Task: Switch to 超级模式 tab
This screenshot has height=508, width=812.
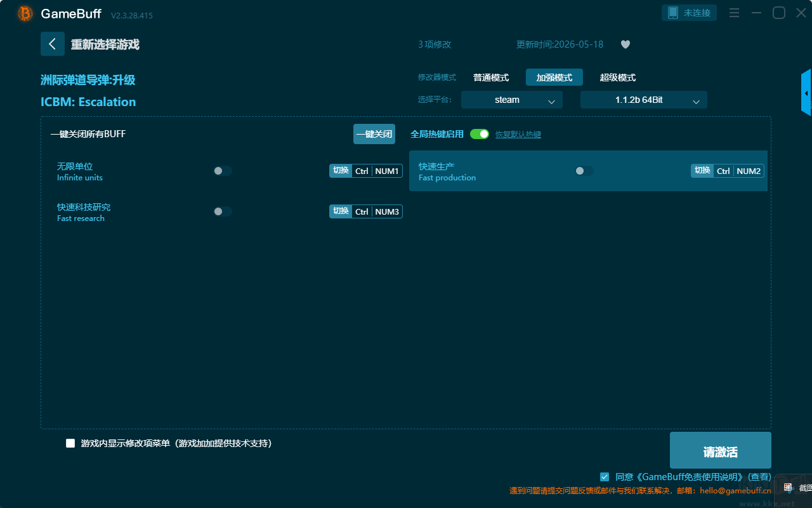Action: [x=618, y=77]
